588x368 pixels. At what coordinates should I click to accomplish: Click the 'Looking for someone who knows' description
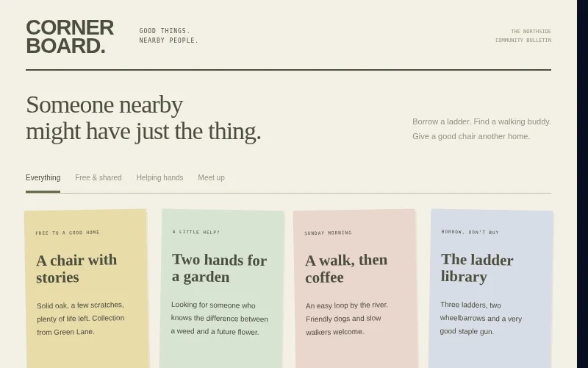(x=219, y=319)
